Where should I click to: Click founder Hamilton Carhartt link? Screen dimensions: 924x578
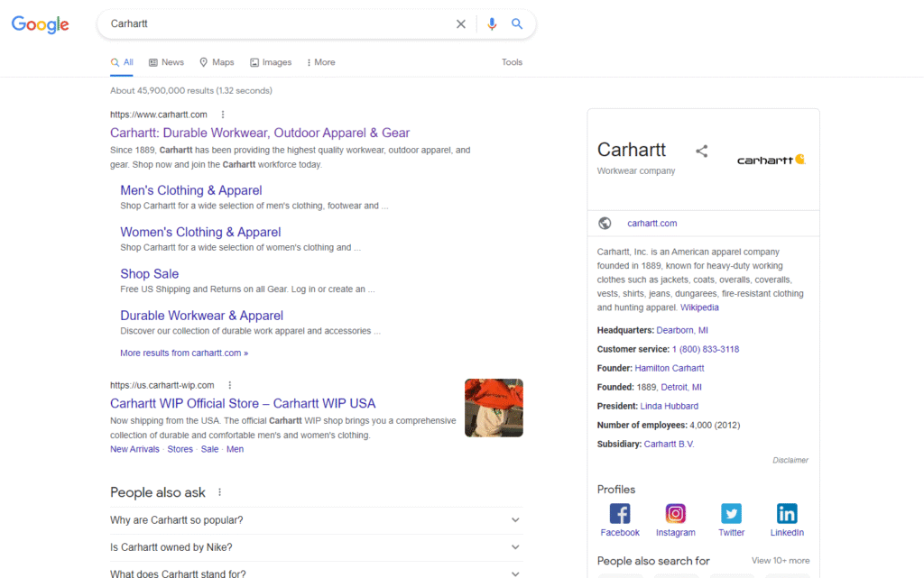click(669, 369)
